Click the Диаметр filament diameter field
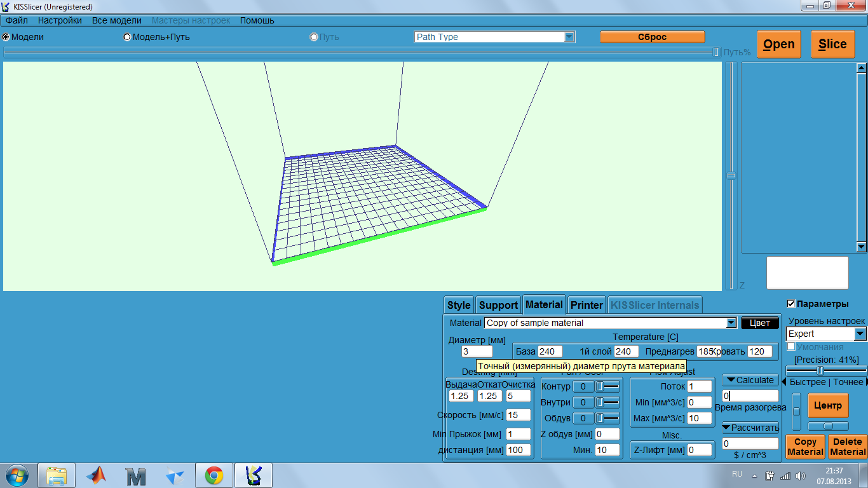The image size is (868, 488). (x=477, y=351)
